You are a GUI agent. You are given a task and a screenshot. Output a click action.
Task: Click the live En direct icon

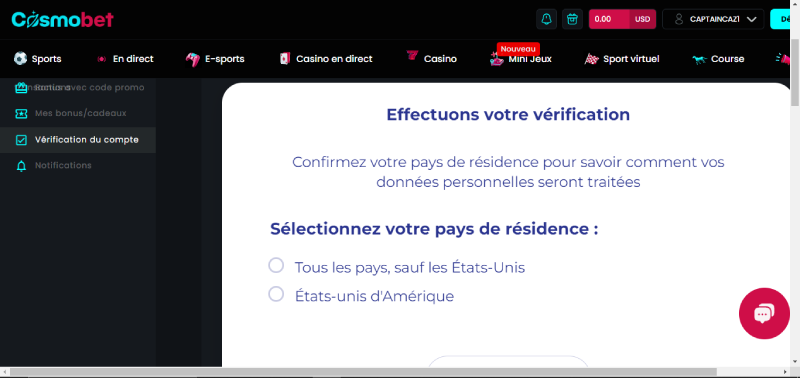(x=101, y=59)
